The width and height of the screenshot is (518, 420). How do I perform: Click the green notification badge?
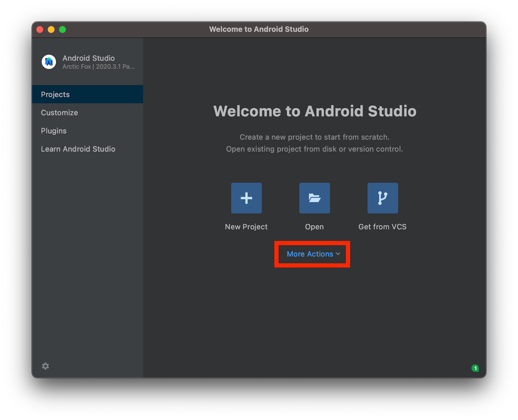(x=475, y=368)
